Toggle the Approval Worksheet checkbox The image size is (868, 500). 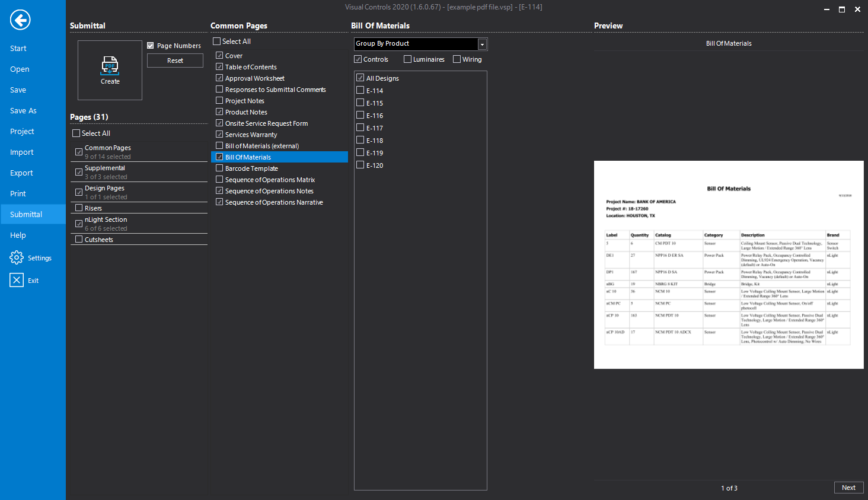219,78
